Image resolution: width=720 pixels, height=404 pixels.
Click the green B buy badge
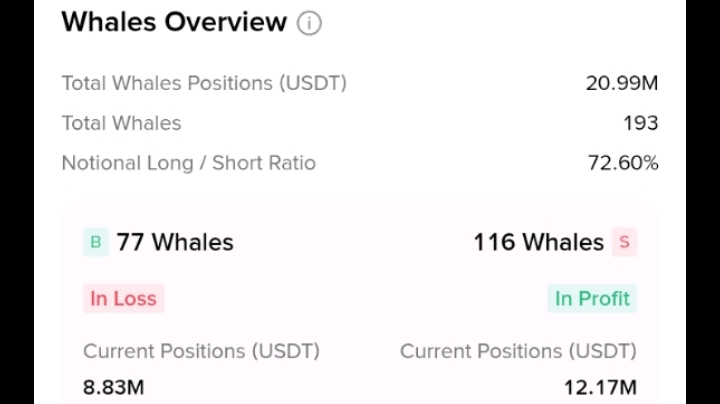96,242
